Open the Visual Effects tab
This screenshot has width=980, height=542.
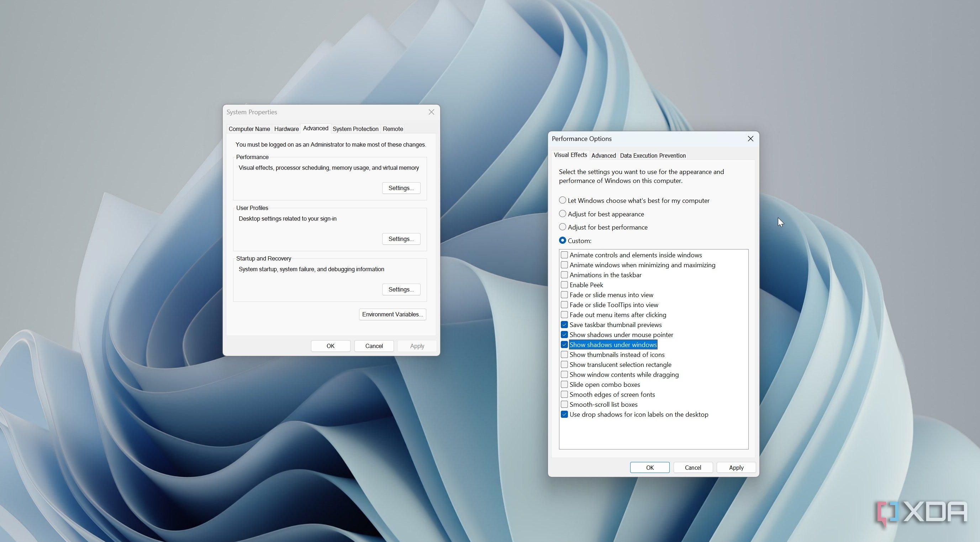570,155
